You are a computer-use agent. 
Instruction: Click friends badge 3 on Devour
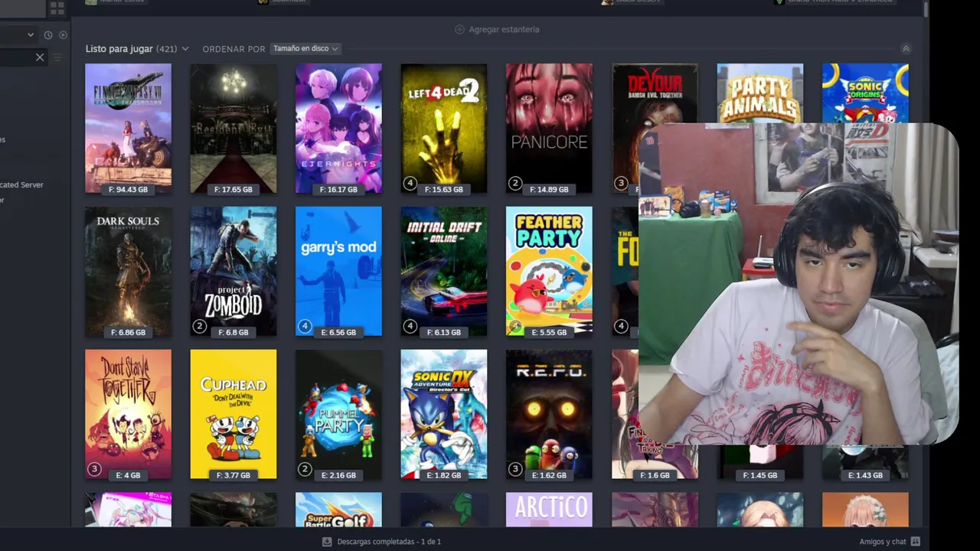pyautogui.click(x=620, y=184)
